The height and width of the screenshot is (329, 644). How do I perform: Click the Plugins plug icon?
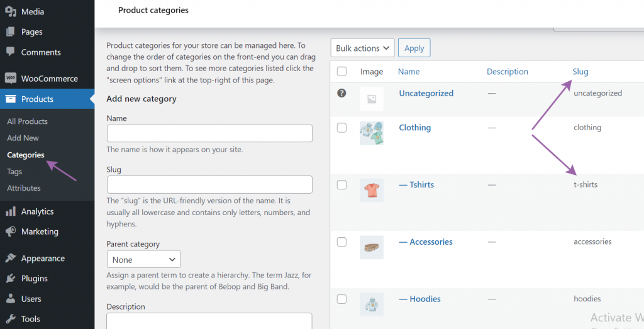click(x=11, y=279)
